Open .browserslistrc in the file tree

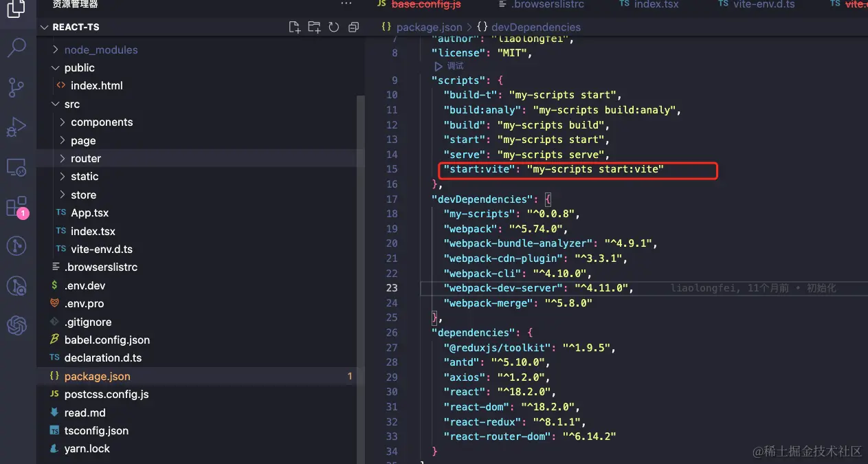click(x=101, y=267)
